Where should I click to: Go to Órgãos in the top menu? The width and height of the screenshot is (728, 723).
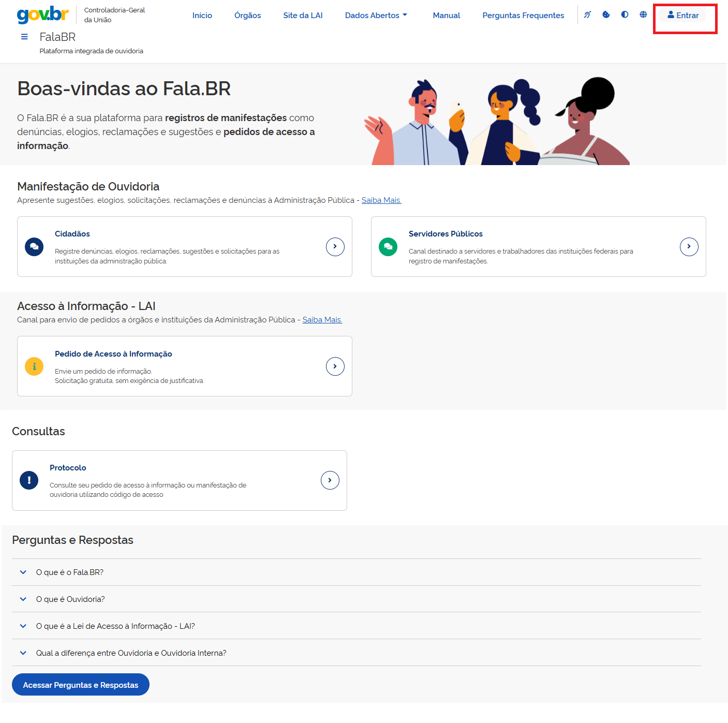pos(247,16)
